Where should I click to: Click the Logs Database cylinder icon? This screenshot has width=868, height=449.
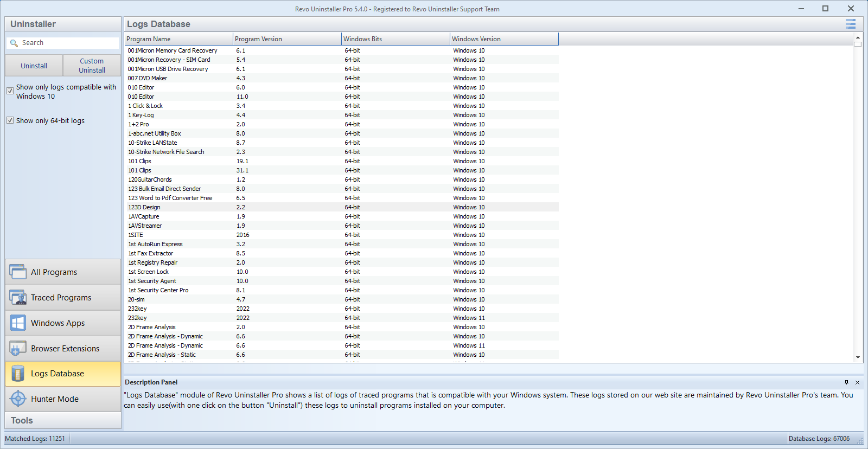click(x=18, y=374)
